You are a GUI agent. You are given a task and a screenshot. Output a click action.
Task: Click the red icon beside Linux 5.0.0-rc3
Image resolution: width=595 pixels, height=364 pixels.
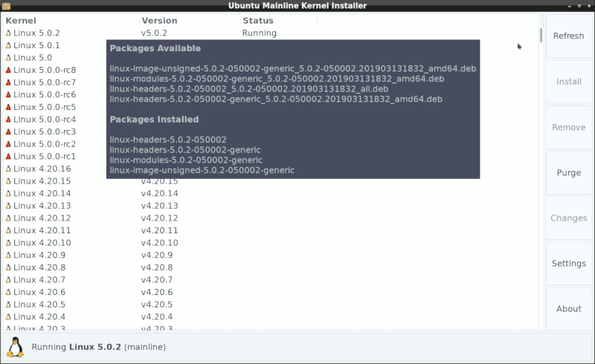(8, 132)
